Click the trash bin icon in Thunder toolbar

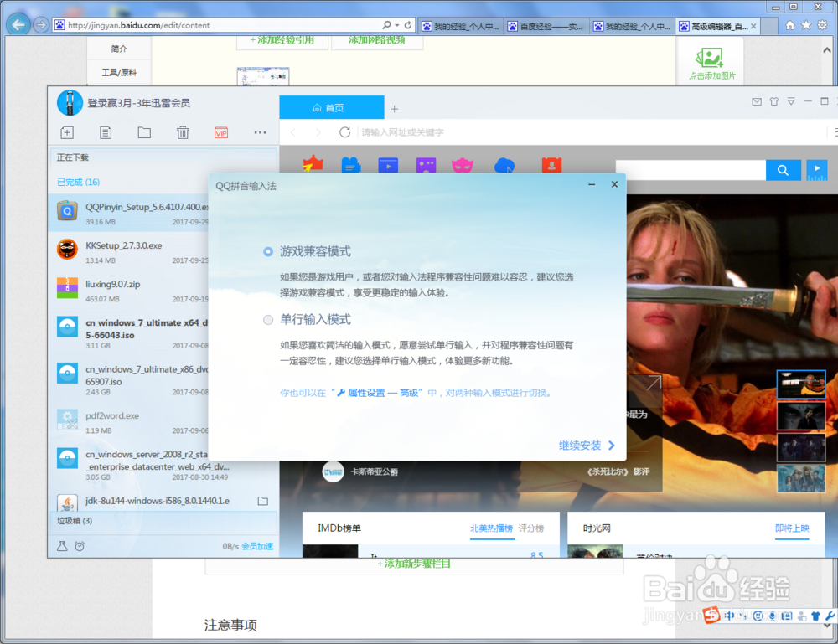pos(183,132)
